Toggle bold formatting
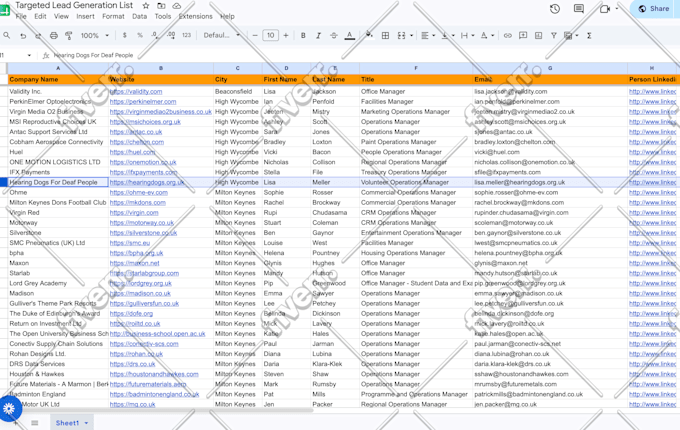Viewport: 680px width, 430px height. pyautogui.click(x=303, y=36)
